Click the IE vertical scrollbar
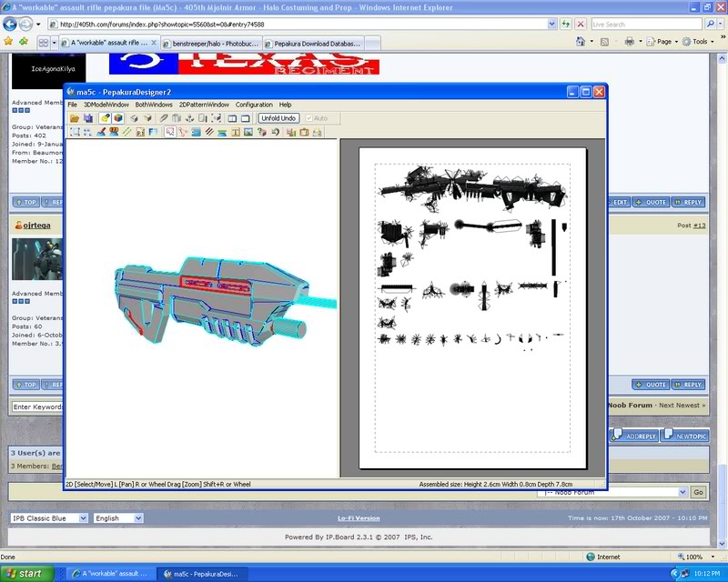 click(722, 301)
